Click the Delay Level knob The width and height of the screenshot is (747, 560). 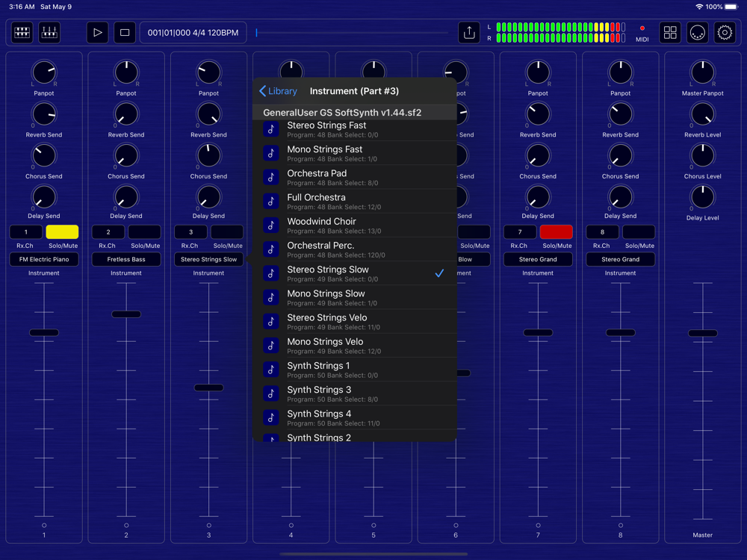click(703, 197)
